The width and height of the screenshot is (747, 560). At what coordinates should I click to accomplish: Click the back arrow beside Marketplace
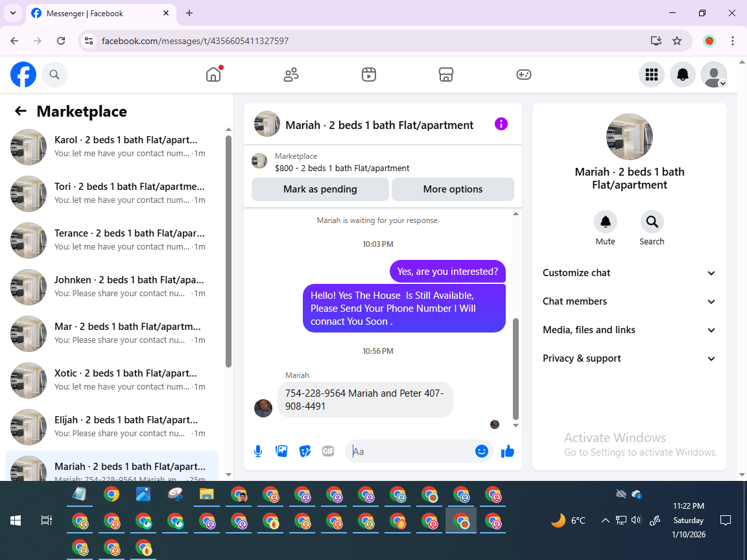coord(21,111)
